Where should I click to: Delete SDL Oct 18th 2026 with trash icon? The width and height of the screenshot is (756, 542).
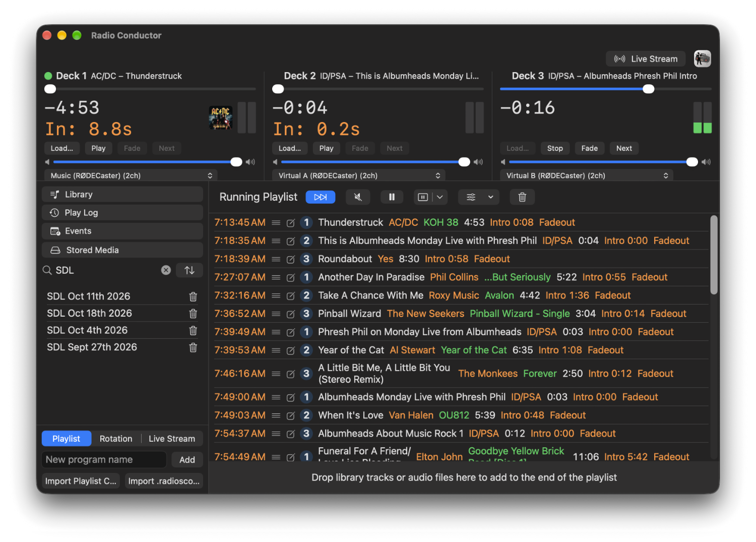point(193,314)
